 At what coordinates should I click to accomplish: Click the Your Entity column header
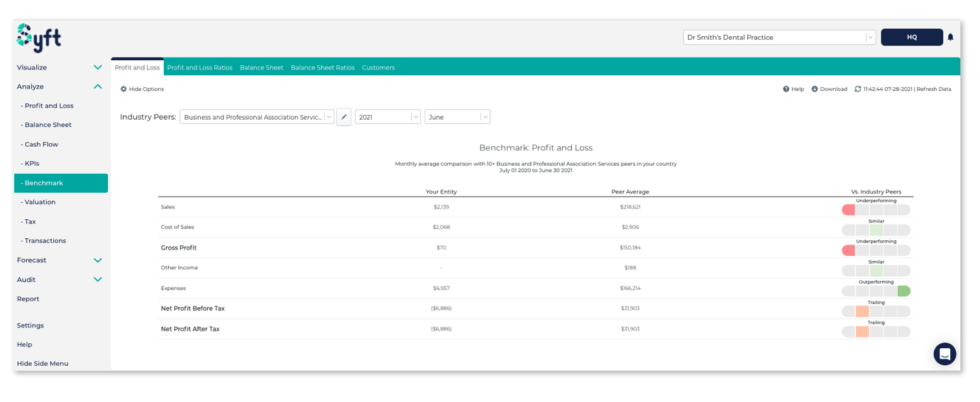pos(441,192)
